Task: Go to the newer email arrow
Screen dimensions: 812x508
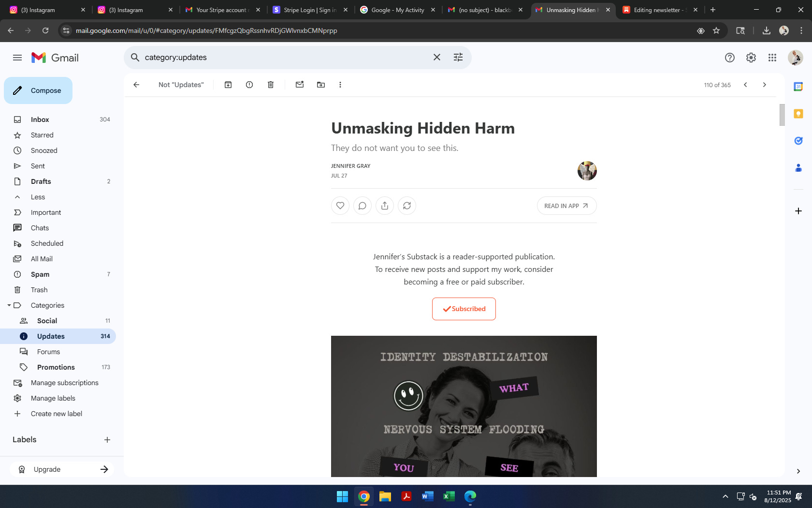Action: coord(745,85)
